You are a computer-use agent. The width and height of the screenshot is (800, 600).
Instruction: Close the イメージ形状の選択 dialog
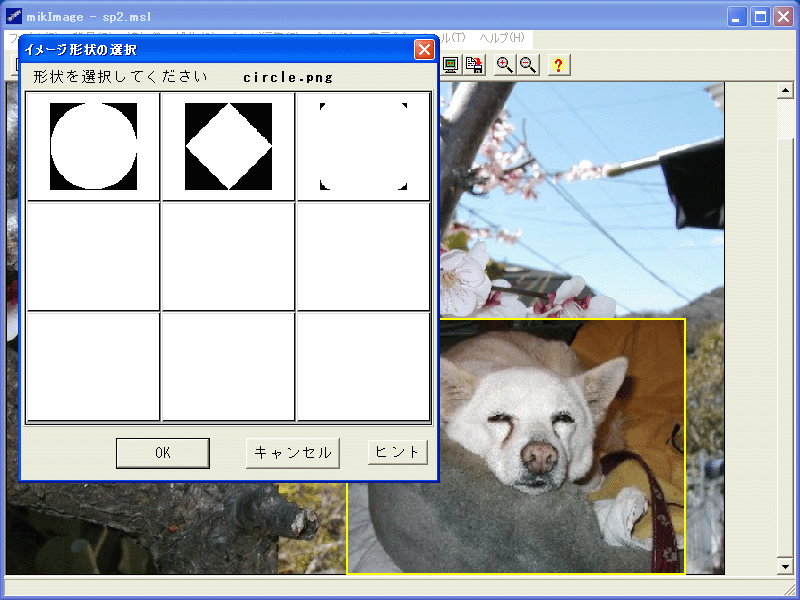(424, 49)
